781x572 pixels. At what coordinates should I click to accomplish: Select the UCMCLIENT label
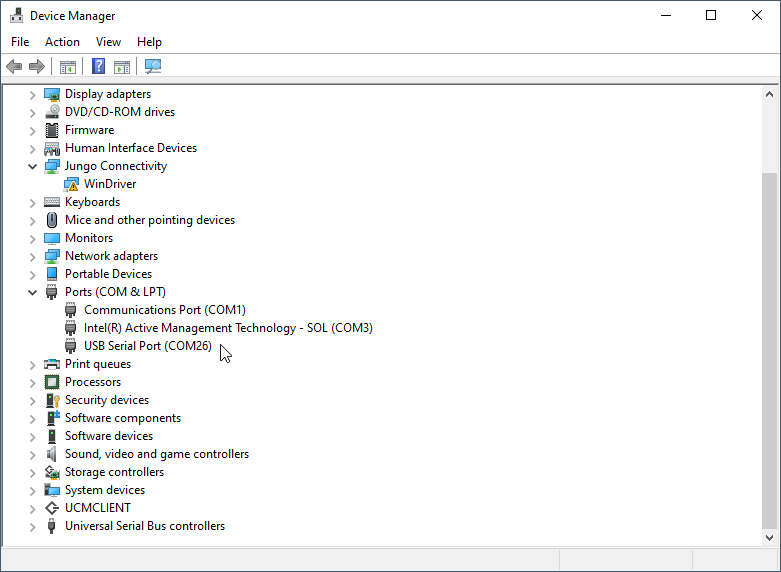(x=98, y=508)
